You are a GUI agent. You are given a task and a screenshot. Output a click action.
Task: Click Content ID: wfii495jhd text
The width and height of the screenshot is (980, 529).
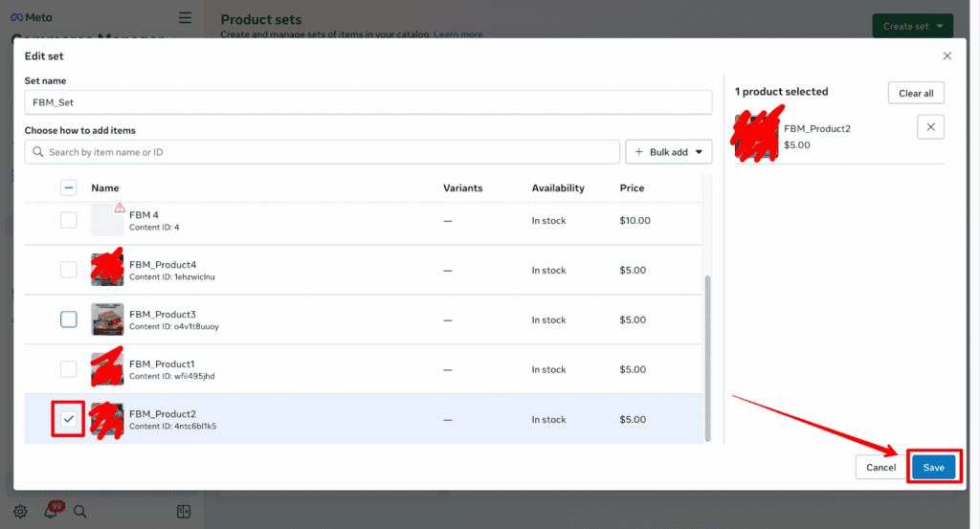(x=172, y=376)
